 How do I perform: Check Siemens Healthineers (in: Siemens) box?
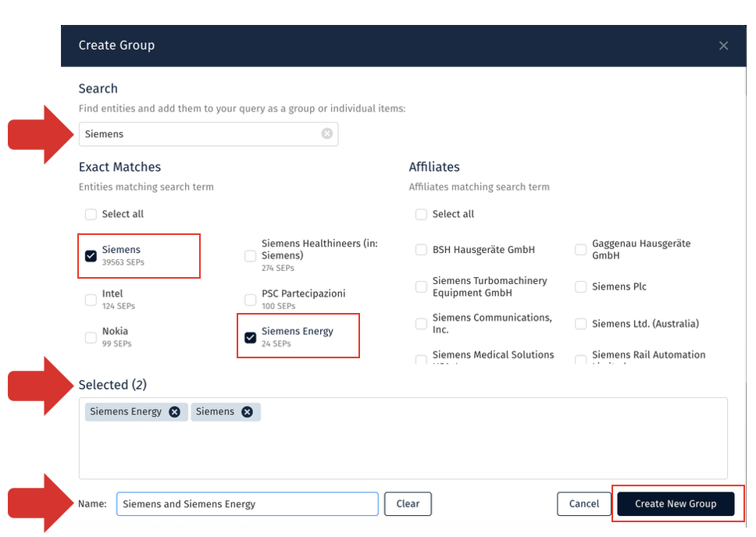[250, 256]
